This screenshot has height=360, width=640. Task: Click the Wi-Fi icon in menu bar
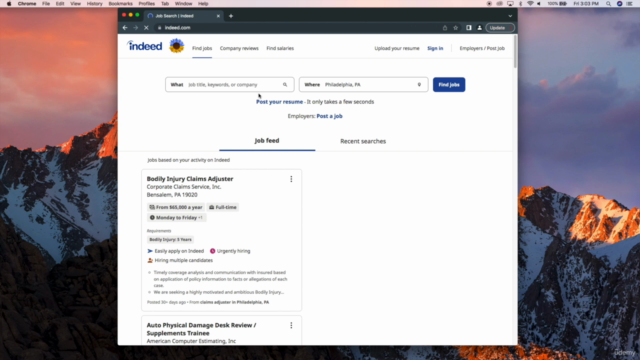pos(530,4)
